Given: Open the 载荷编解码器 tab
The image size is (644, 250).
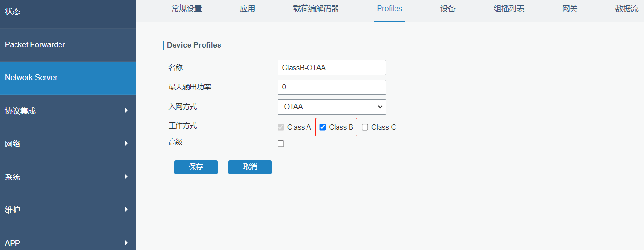Looking at the screenshot, I should [x=316, y=9].
